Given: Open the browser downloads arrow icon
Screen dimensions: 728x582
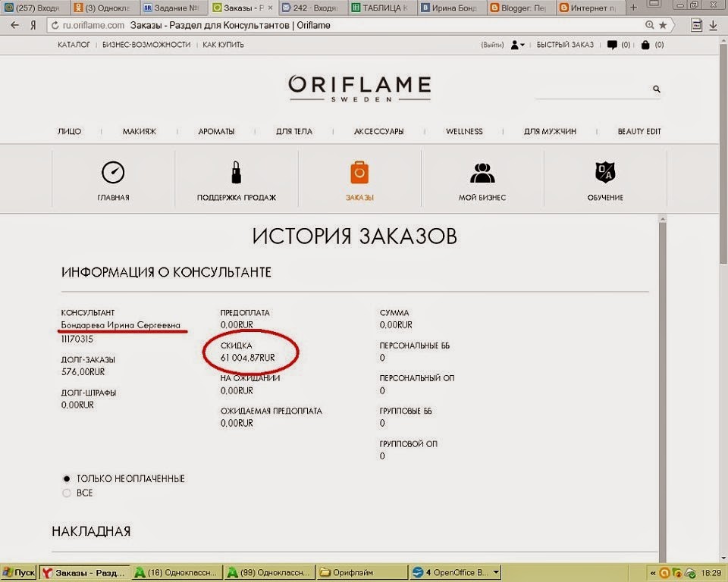Looking at the screenshot, I should 713,26.
